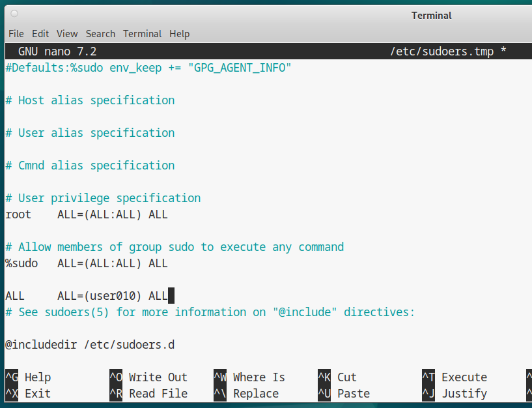Place cursor on the root ALL=(ALL:ALL) line

[x=87, y=214]
